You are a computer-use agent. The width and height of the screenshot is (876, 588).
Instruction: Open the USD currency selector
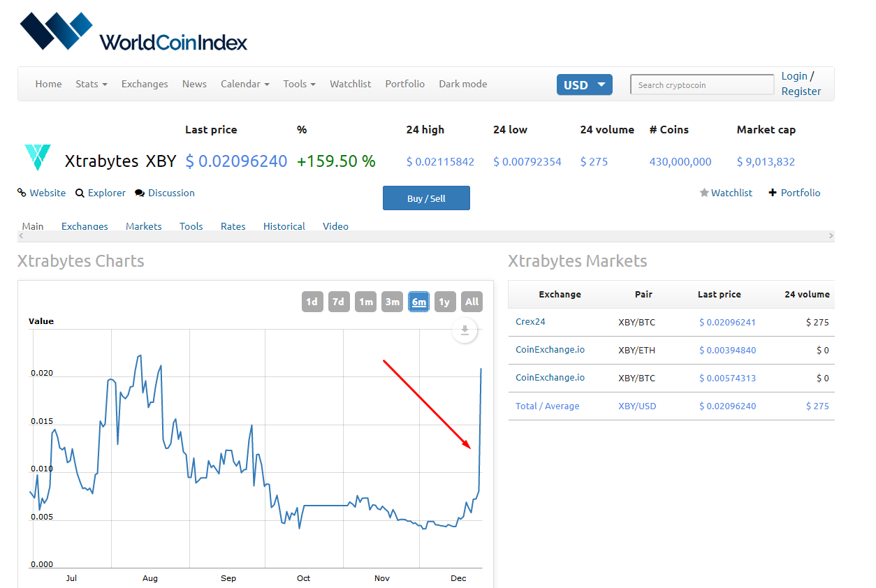pyautogui.click(x=585, y=84)
